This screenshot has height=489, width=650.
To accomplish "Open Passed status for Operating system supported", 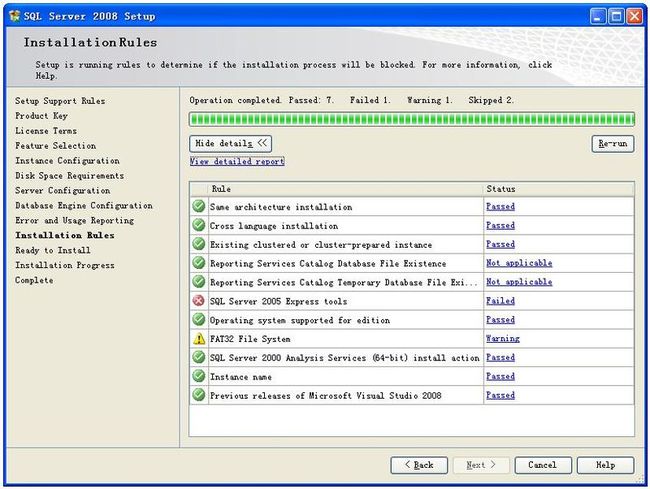I will pyautogui.click(x=500, y=320).
